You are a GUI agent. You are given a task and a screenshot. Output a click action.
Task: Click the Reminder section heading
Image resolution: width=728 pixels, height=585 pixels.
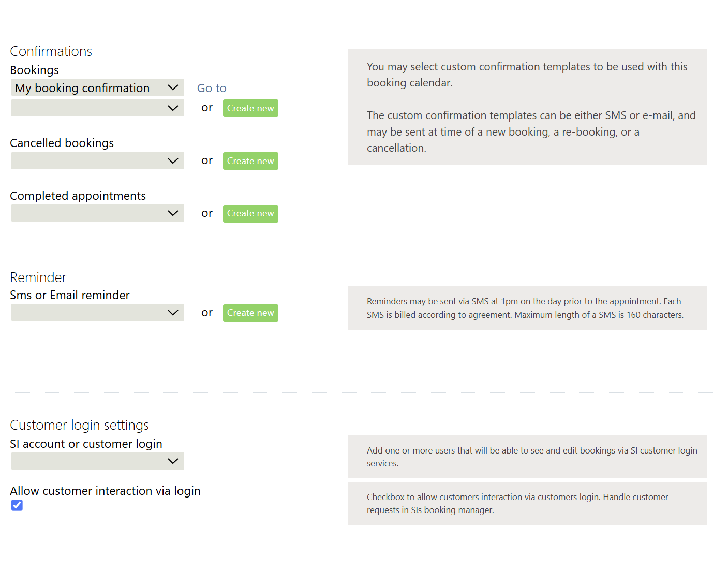38,277
